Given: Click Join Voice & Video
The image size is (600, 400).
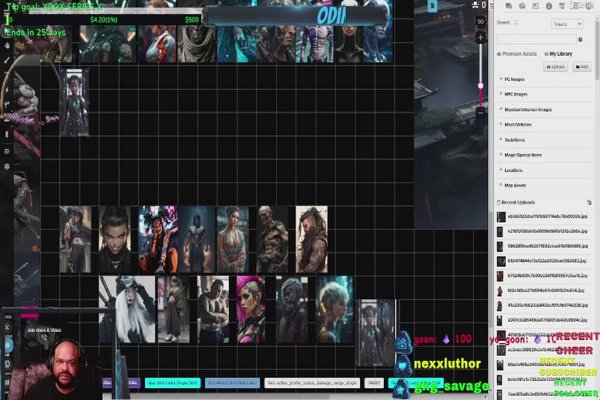Looking at the screenshot, I should click(x=44, y=330).
